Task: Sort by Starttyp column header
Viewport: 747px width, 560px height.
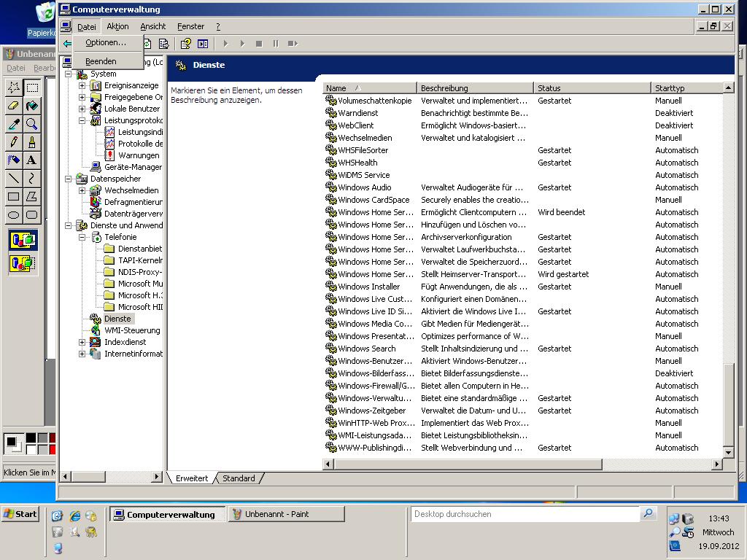Action: pyautogui.click(x=687, y=88)
